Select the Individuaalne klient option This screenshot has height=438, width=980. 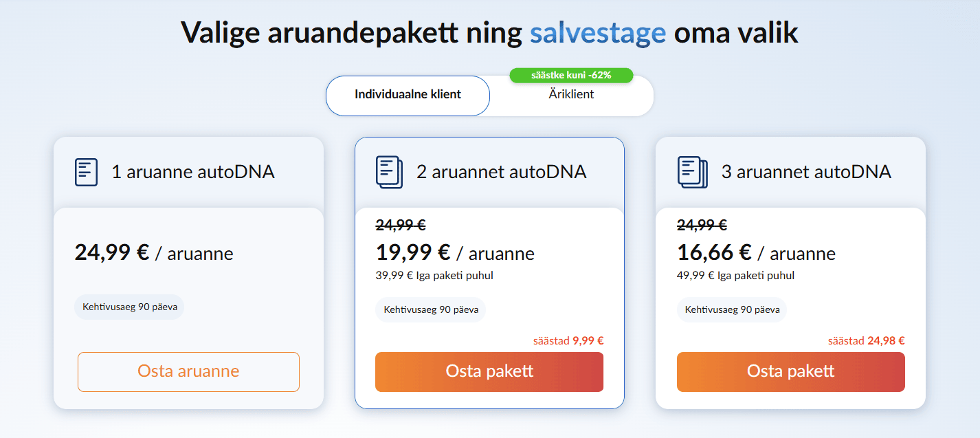point(408,95)
